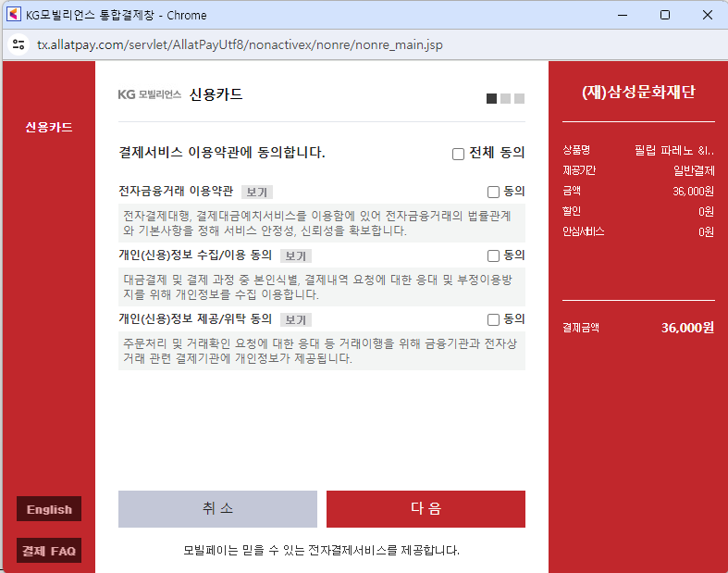Click the (재)삼성문화재단 merchant name
This screenshot has height=573, width=728.
(x=638, y=92)
